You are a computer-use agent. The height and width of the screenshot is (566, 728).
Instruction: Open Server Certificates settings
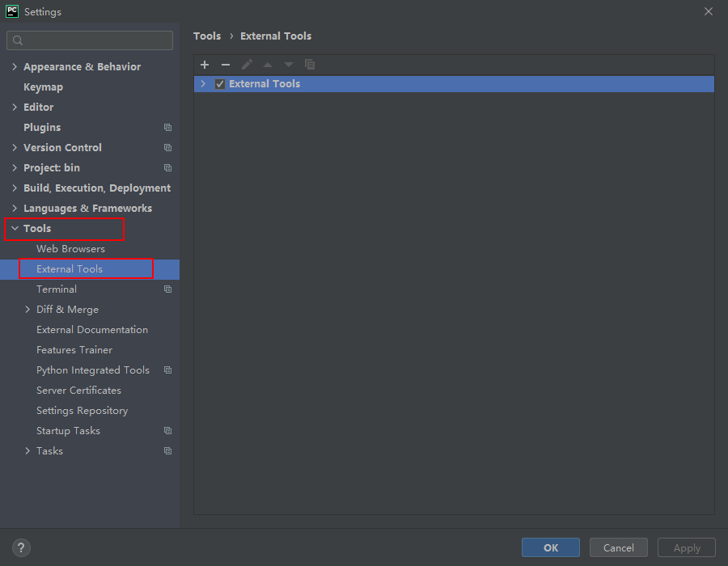pos(79,391)
